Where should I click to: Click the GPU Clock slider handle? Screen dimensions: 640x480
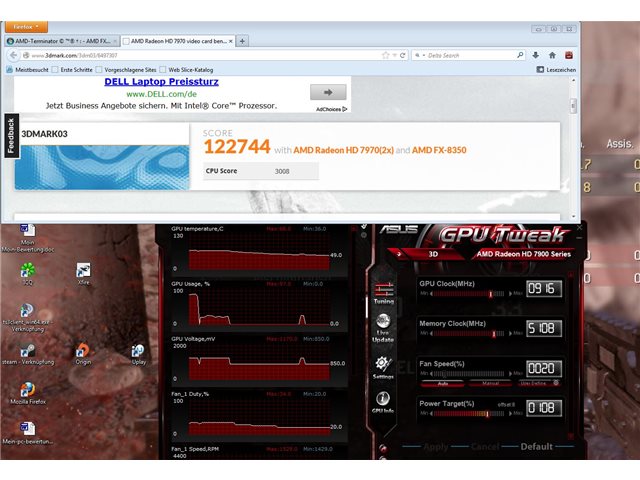491,293
